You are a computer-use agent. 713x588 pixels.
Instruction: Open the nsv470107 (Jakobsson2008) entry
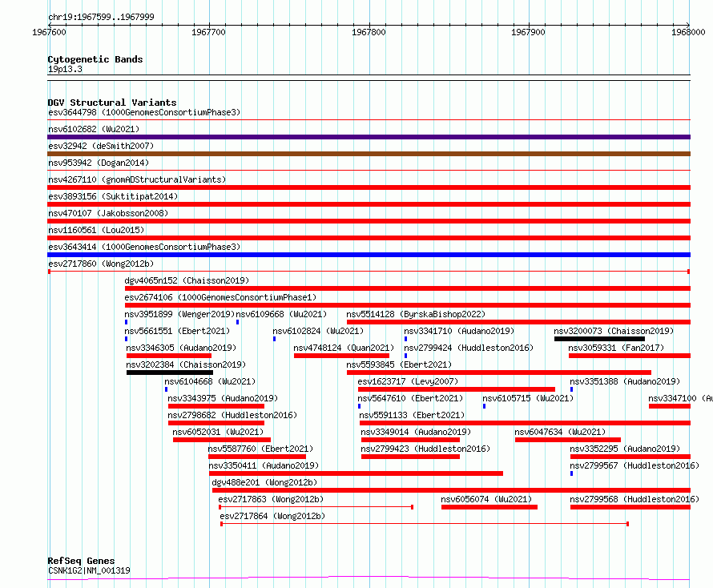(x=108, y=213)
